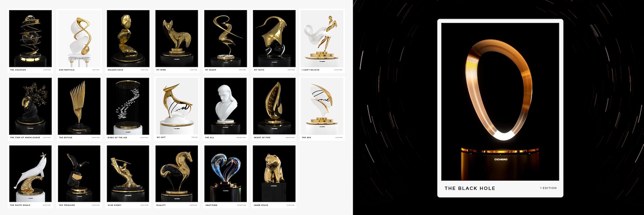The height and width of the screenshot is (215, 644).
Task: Choose the My Mind fox sculpture
Action: [x=177, y=41]
